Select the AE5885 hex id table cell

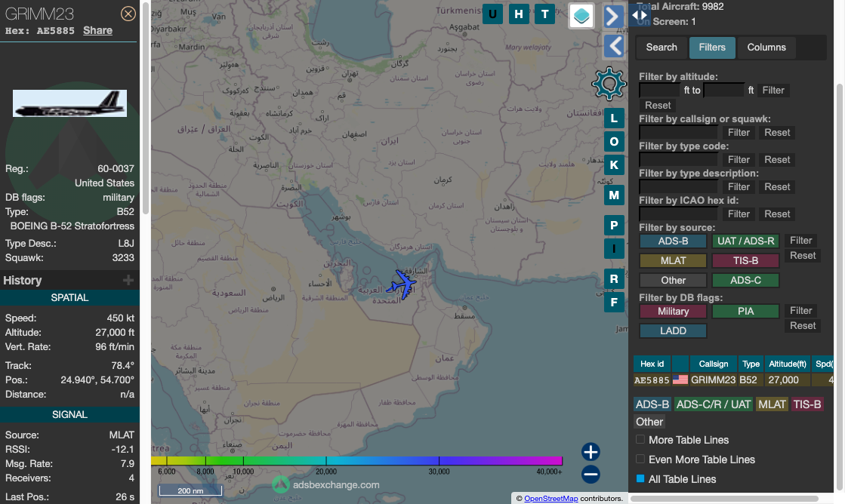[x=652, y=380]
